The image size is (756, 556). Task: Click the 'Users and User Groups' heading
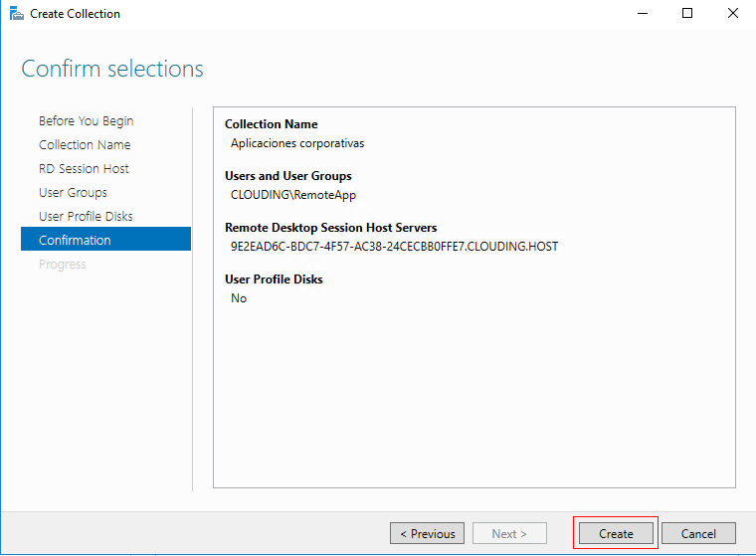[x=288, y=176]
